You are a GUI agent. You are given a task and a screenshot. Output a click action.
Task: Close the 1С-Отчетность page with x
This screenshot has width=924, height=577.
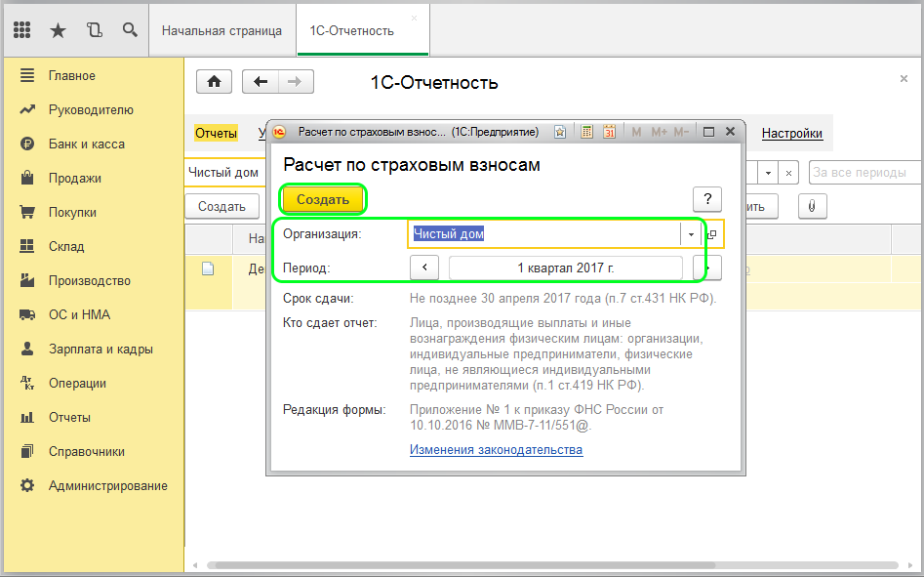pos(904,78)
